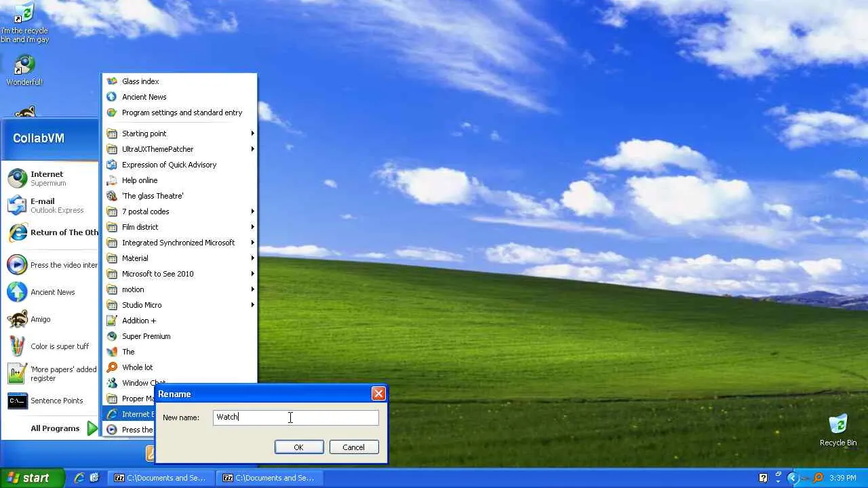Click the orange magnifier icon in system tray

[818, 478]
